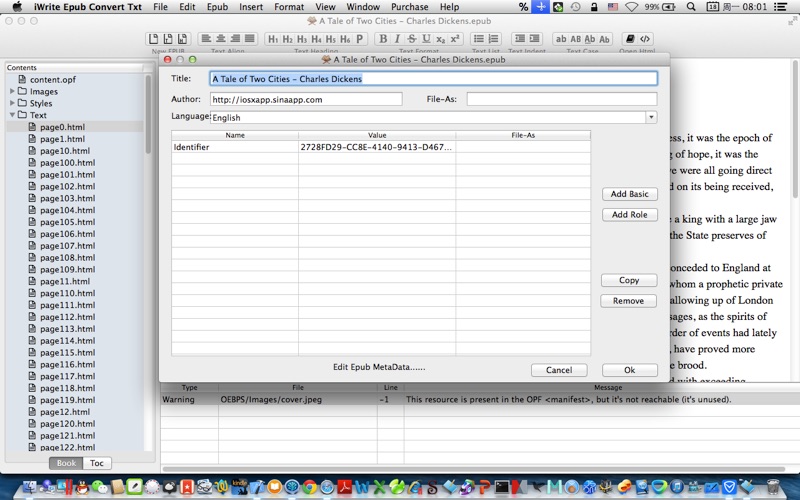
Task: Open the Insert menu
Action: pyautogui.click(x=251, y=7)
